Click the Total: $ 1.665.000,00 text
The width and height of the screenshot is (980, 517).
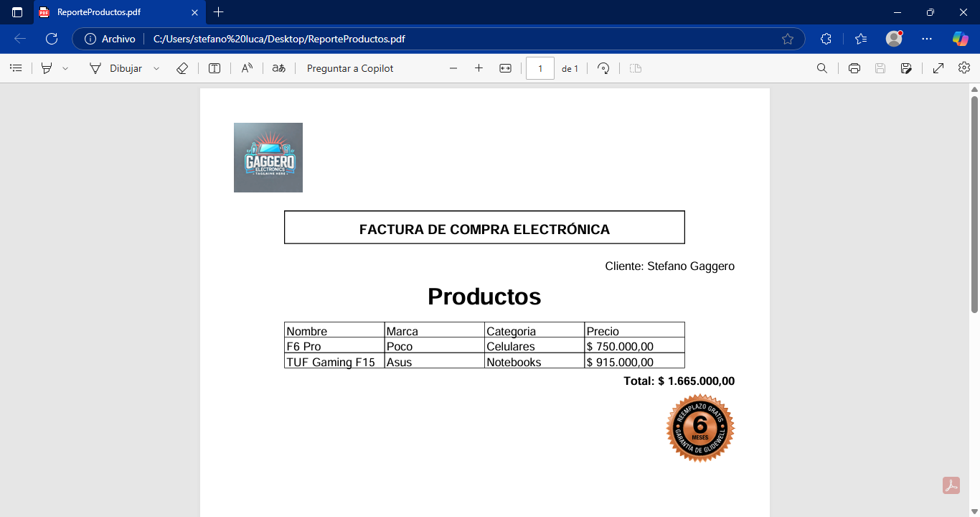pyautogui.click(x=679, y=381)
